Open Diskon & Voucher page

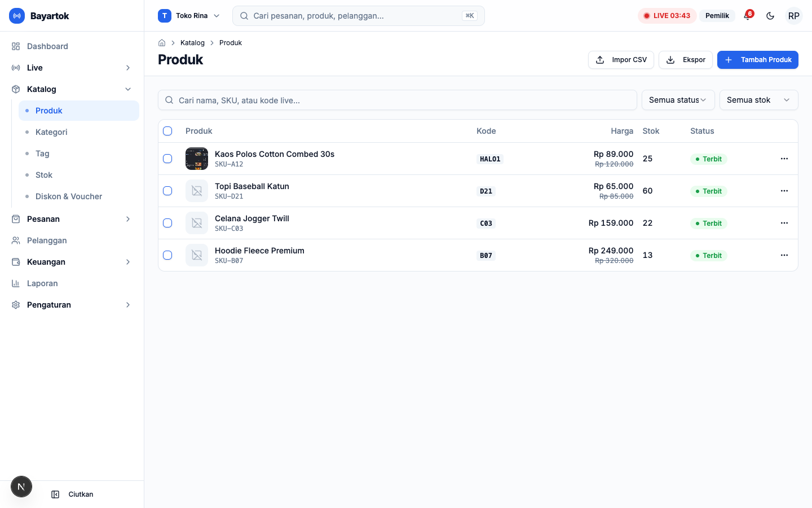coord(79,196)
